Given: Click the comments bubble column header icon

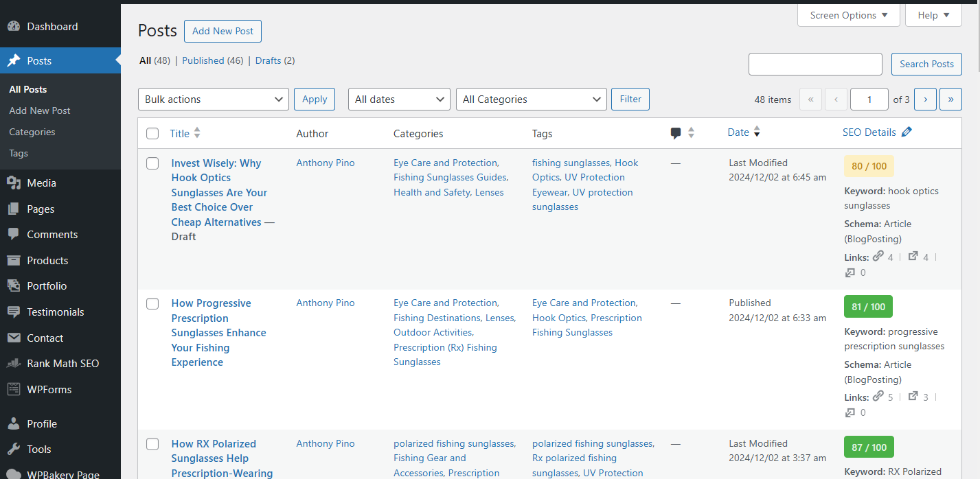Looking at the screenshot, I should (676, 134).
